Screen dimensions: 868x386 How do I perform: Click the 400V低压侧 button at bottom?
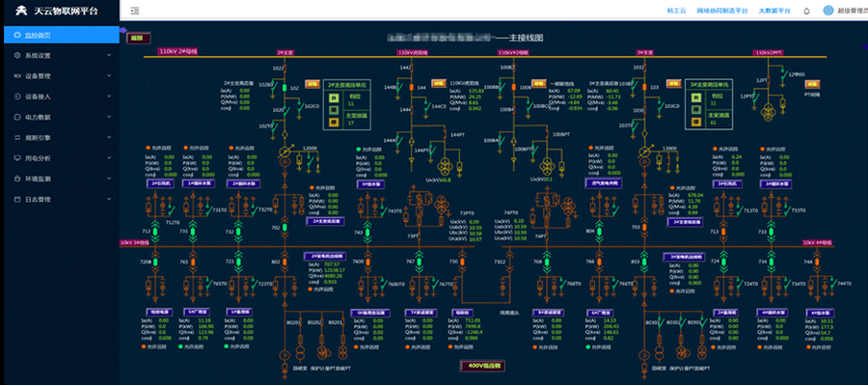pos(476,365)
